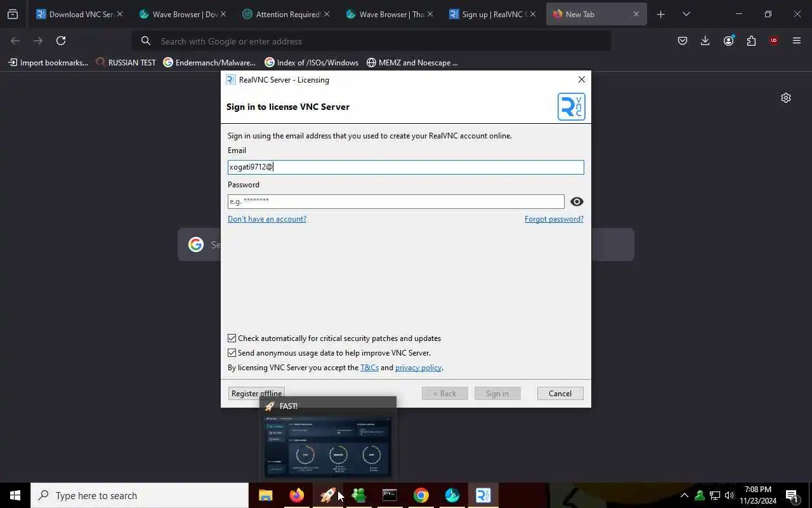
Task: Open Index of /ISOs/Windows bookmark
Action: [x=311, y=62]
